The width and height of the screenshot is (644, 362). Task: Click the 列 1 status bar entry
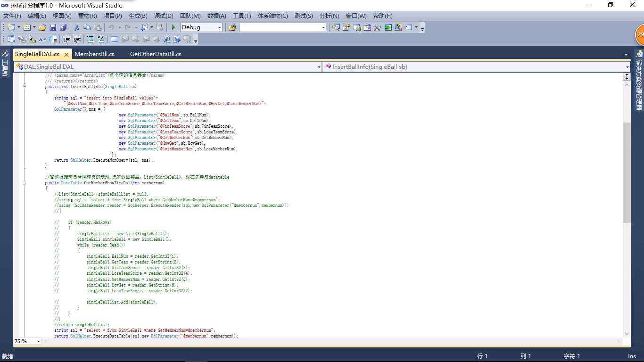526,356
